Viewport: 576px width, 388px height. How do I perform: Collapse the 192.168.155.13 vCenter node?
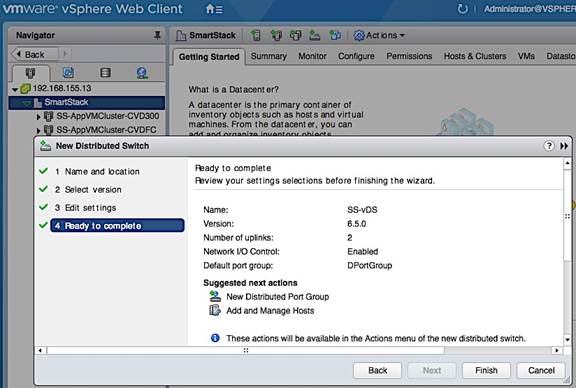pyautogui.click(x=15, y=89)
